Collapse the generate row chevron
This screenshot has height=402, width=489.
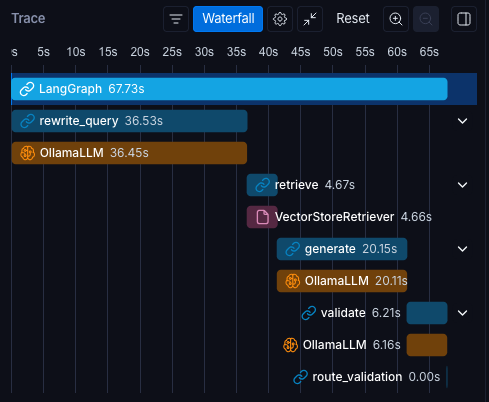(462, 249)
